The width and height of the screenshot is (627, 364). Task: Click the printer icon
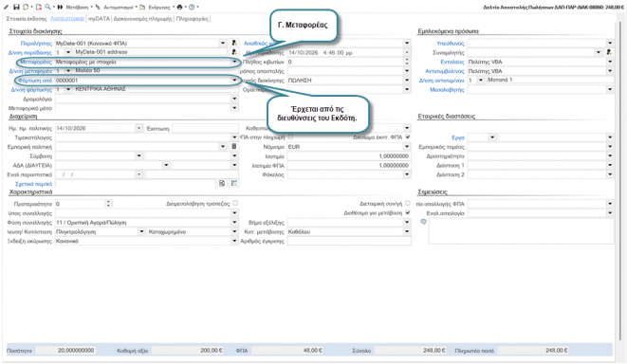click(179, 7)
